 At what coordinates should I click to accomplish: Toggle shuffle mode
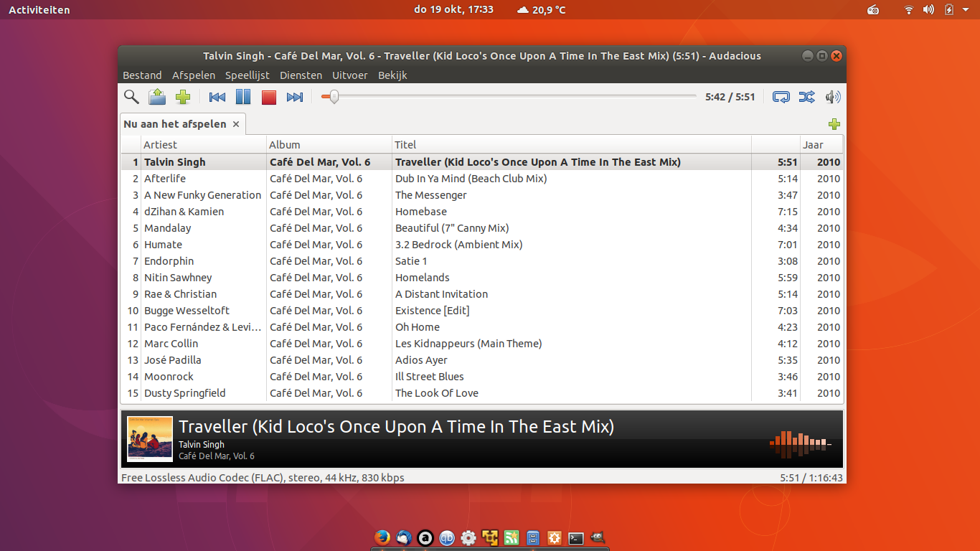click(x=806, y=97)
